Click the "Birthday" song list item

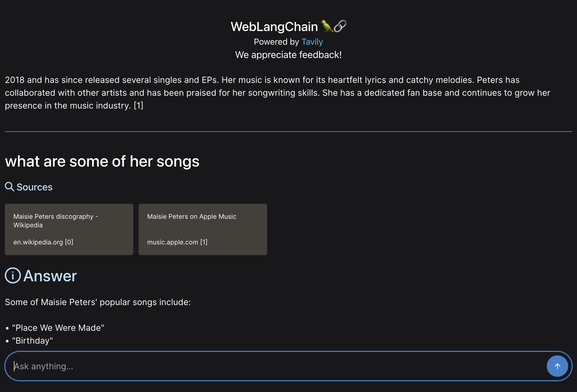coord(32,341)
